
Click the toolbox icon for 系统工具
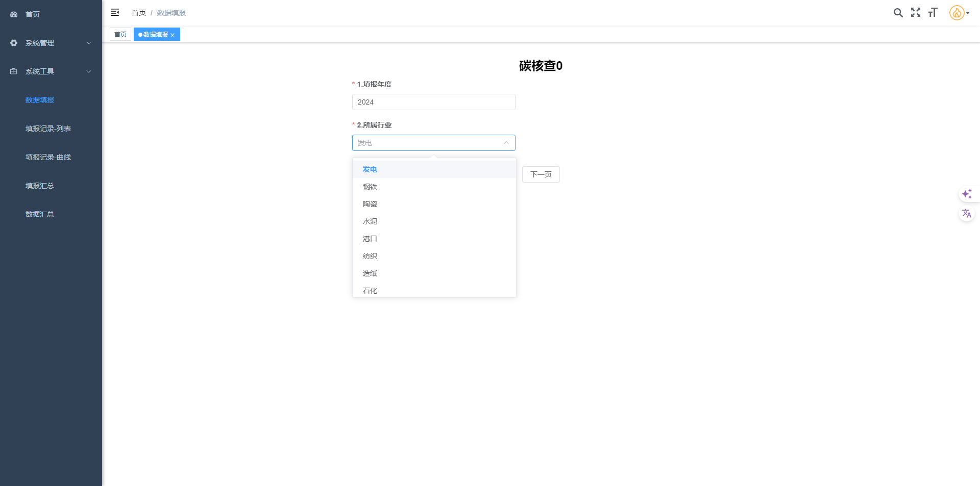14,71
